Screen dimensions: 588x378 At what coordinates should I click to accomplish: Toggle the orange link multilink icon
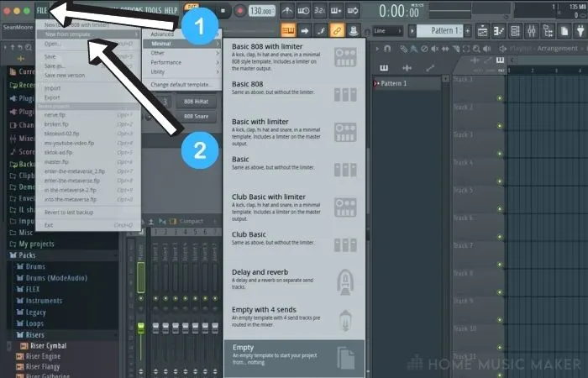tap(337, 31)
